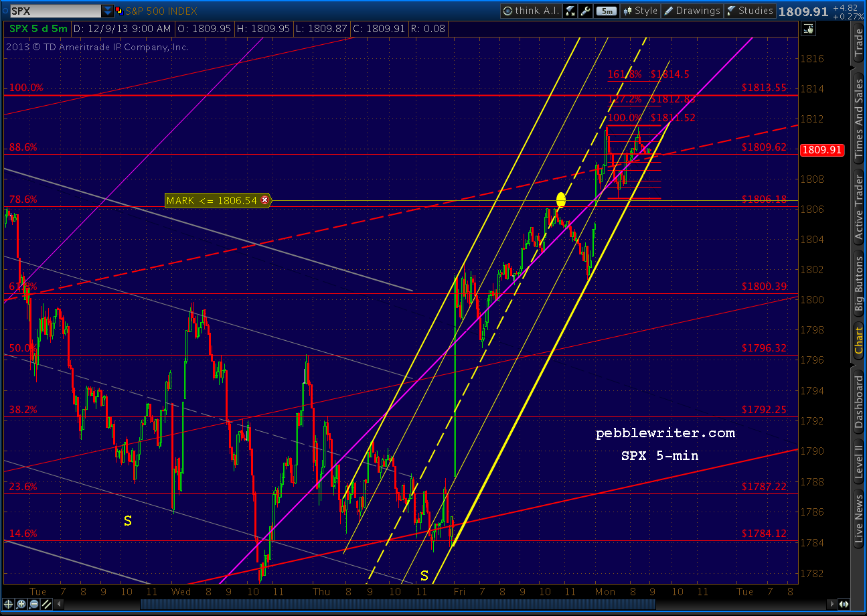
Task: Open the Drawings menu
Action: [692, 11]
